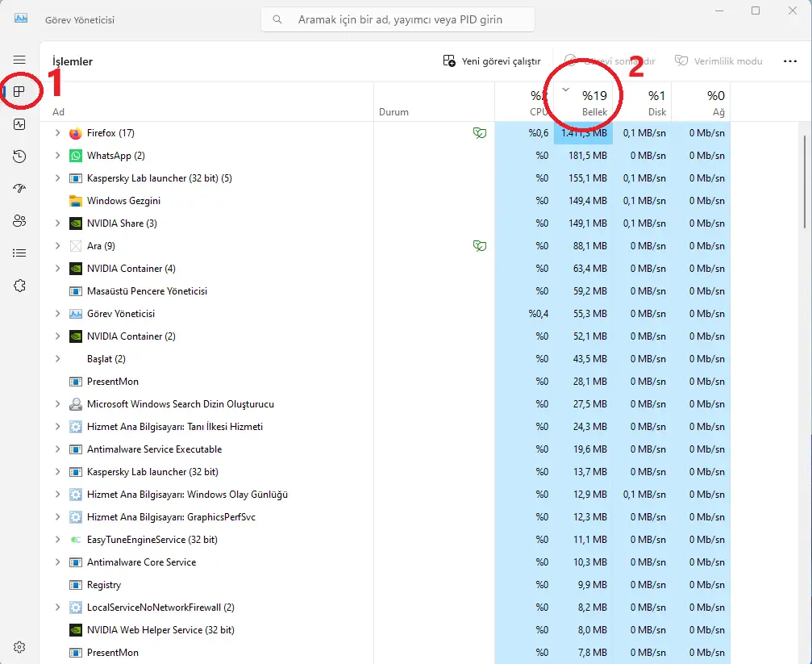Open the three-dots more options menu

pyautogui.click(x=789, y=61)
